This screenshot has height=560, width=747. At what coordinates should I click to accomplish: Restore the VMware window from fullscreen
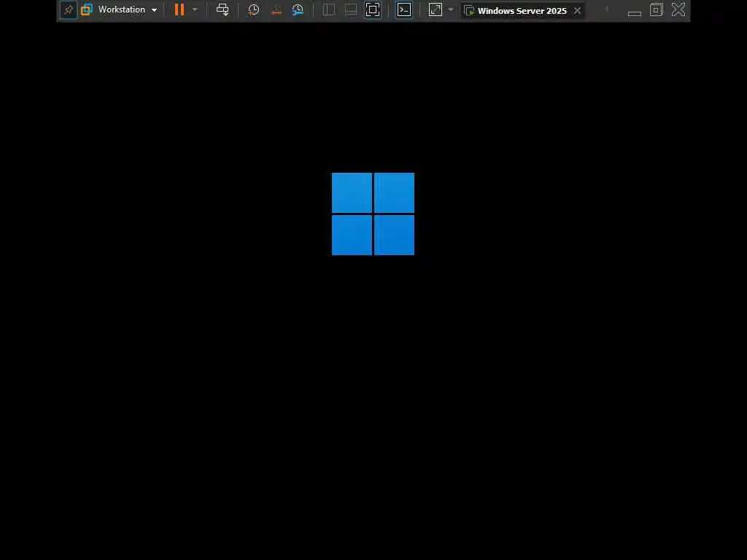pyautogui.click(x=657, y=9)
